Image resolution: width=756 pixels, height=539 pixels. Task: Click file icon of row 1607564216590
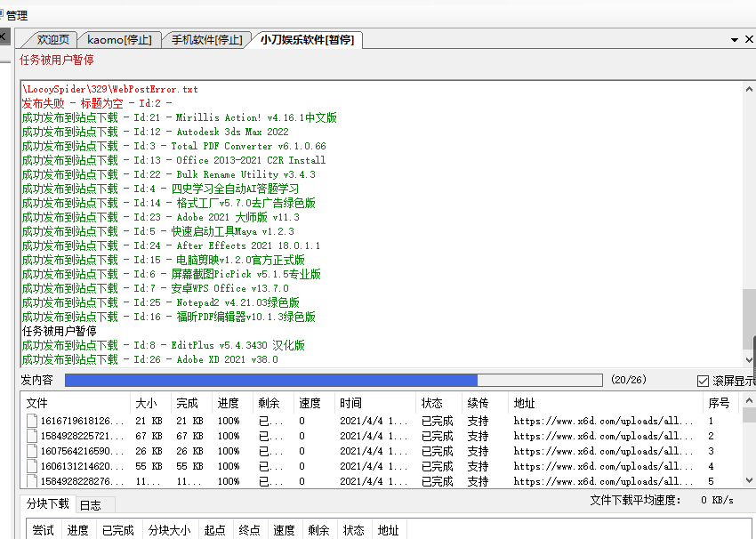[x=32, y=451]
